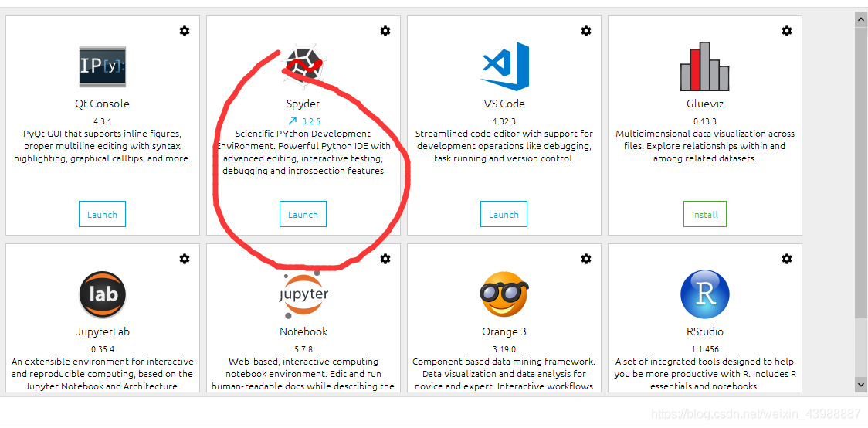Launch Qt Console
Image resolution: width=868 pixels, height=428 pixels.
tap(103, 214)
